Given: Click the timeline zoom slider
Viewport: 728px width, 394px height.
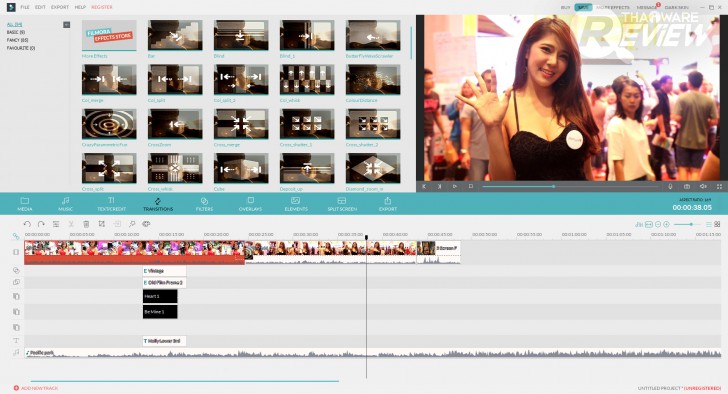Looking at the screenshot, I should tap(686, 225).
